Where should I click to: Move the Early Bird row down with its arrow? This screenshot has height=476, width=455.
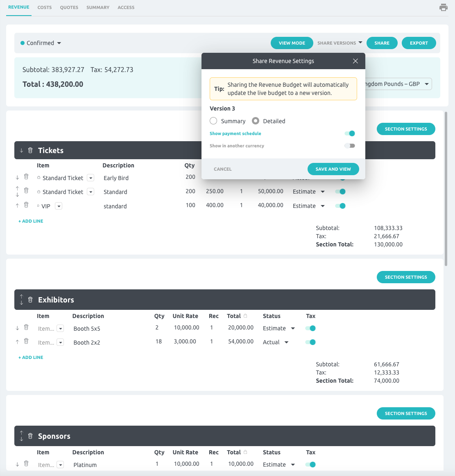pos(17,177)
